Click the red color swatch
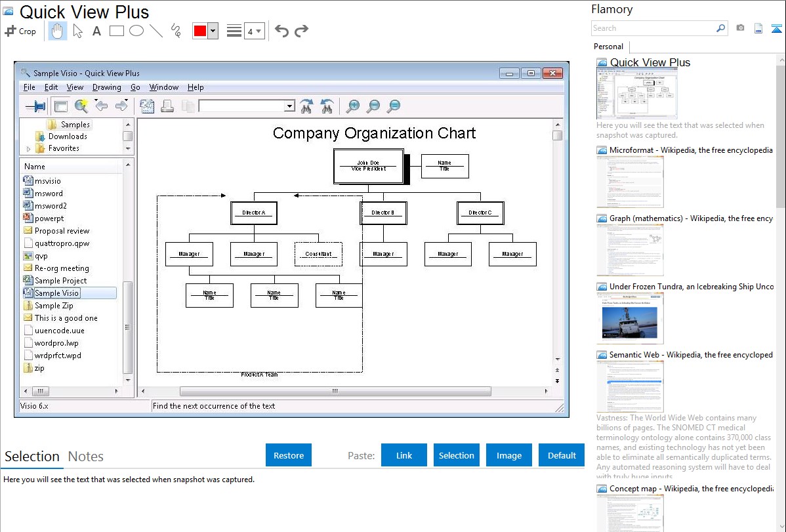 (x=200, y=31)
